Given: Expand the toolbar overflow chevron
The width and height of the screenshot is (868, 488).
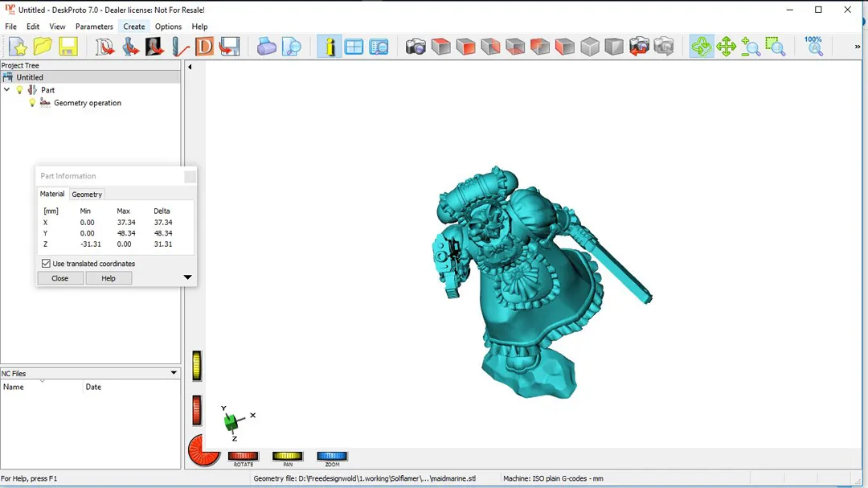Looking at the screenshot, I should pos(858,47).
